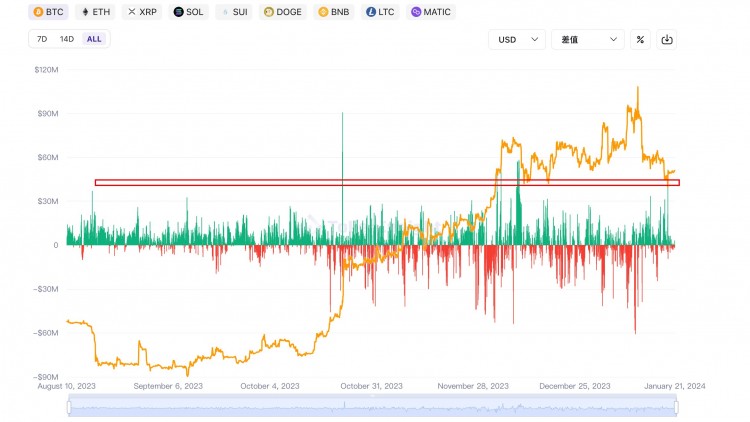Viewport: 750px width, 422px height.
Task: Click the range navigator mini chart
Action: tap(373, 406)
